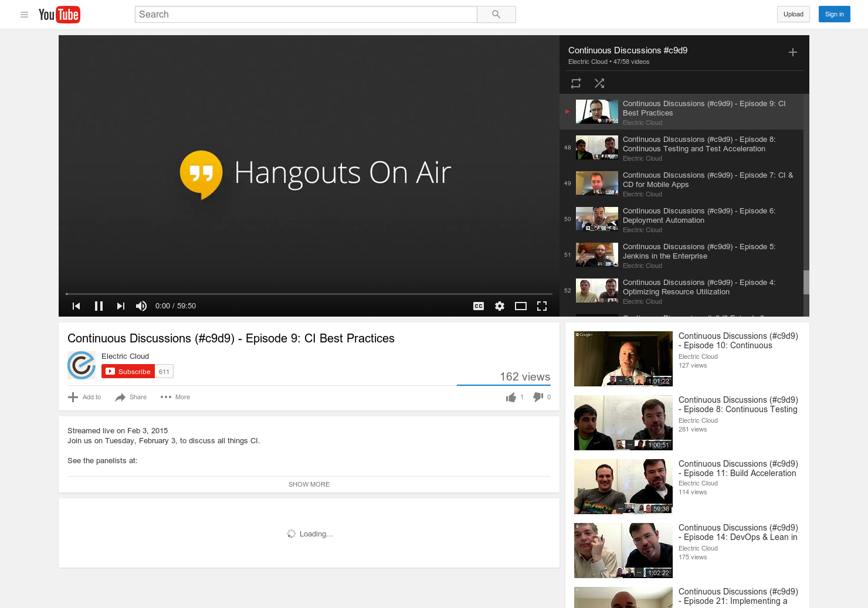The image size is (868, 608).
Task: Mute the video volume
Action: 141,306
